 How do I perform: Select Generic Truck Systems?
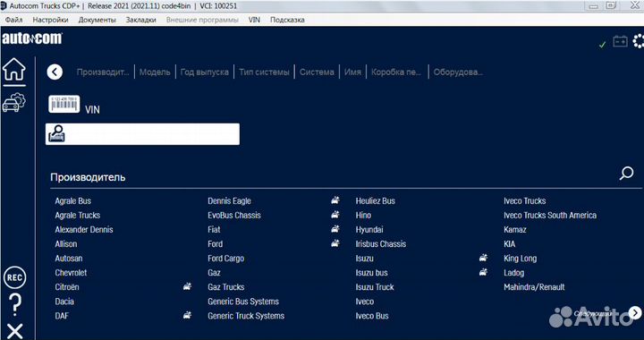pyautogui.click(x=246, y=316)
